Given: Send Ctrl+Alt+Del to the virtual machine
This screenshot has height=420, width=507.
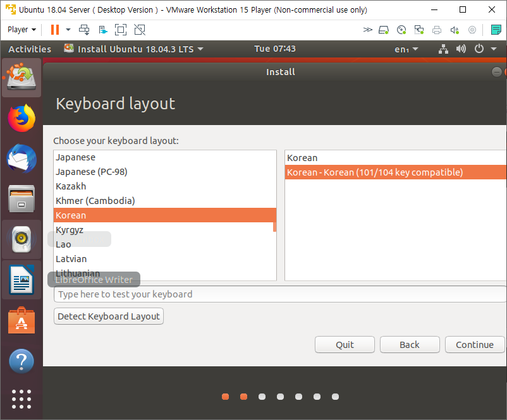Looking at the screenshot, I should coord(84,30).
